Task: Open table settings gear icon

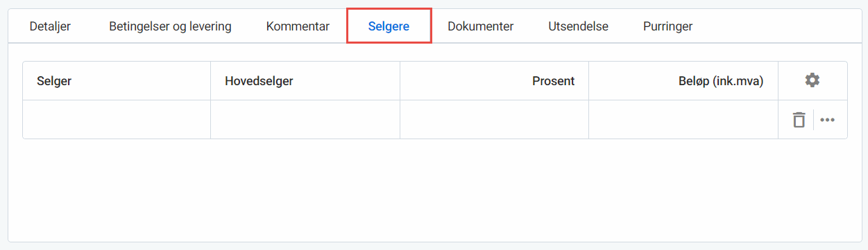Action: [812, 80]
